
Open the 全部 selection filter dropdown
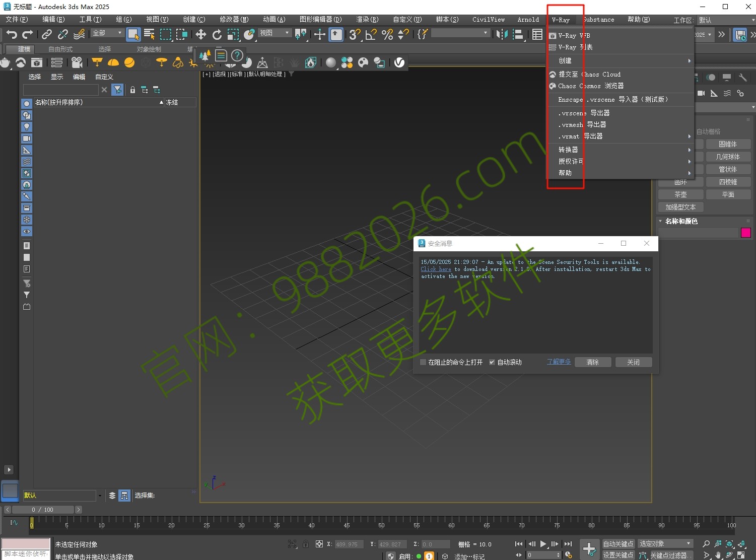coord(107,33)
